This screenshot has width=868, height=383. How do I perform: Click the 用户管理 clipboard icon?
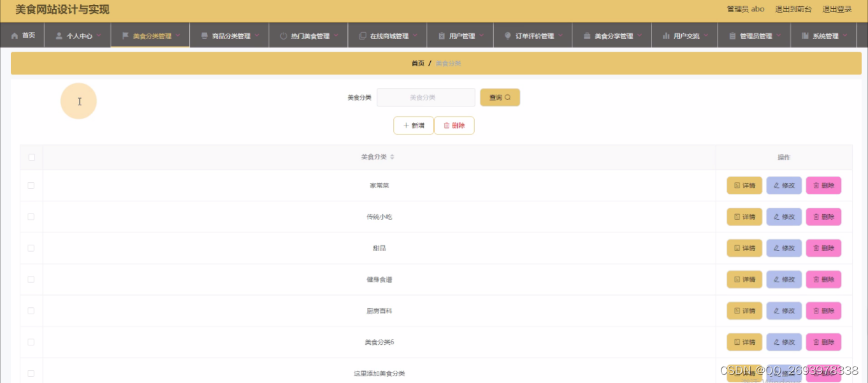442,36
